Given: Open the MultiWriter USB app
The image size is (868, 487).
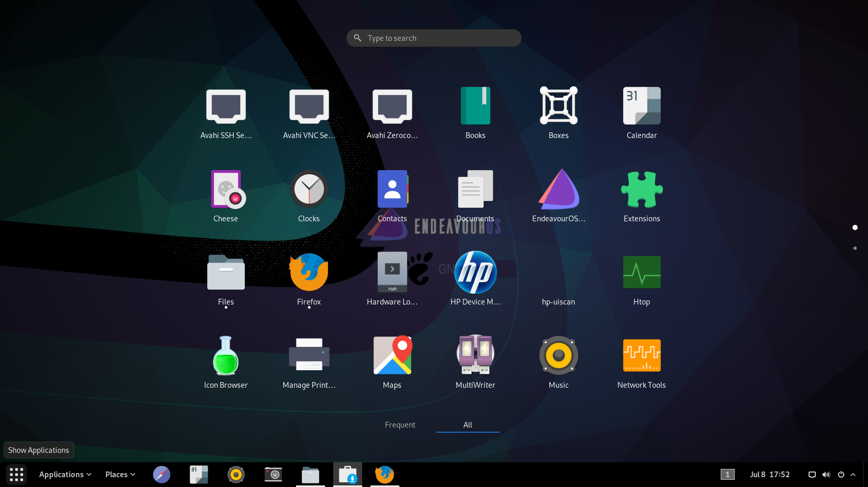Looking at the screenshot, I should point(475,362).
